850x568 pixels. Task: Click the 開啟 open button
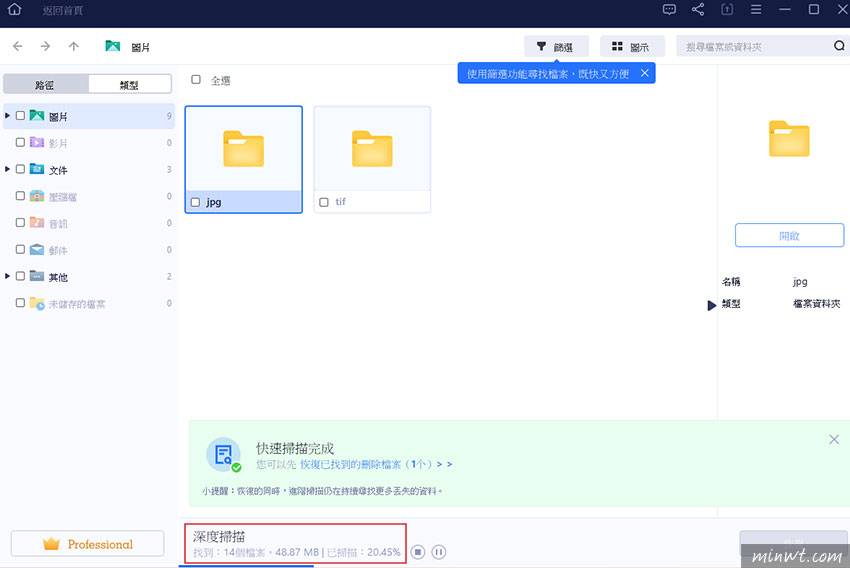click(x=789, y=235)
